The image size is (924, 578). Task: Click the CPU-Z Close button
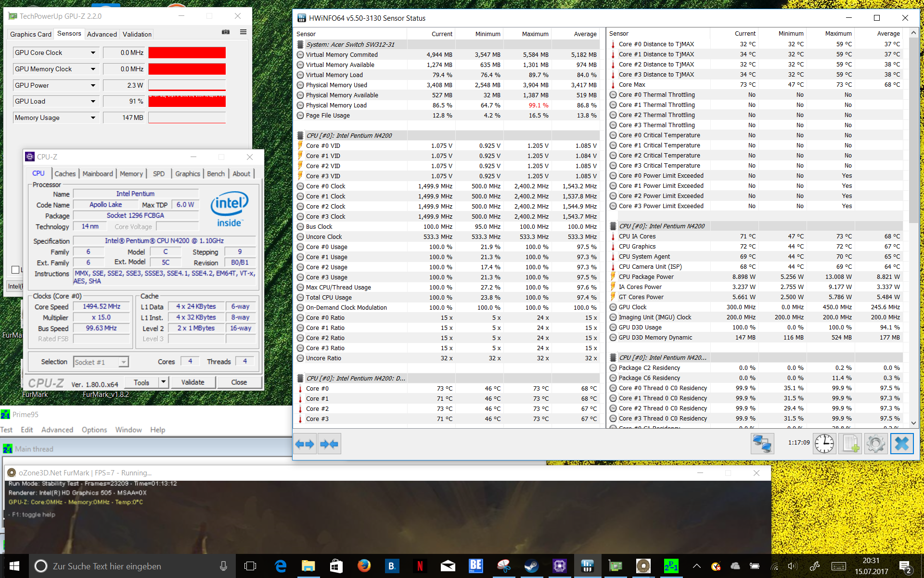tap(239, 382)
